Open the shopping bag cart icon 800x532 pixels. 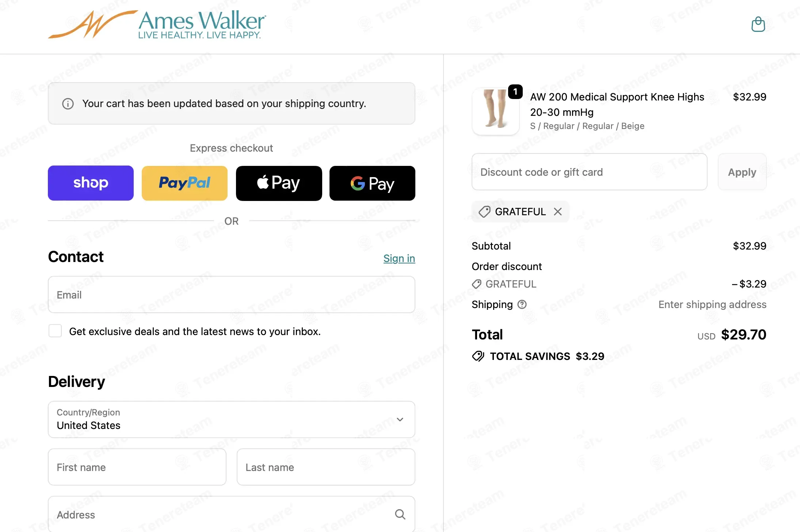(758, 24)
